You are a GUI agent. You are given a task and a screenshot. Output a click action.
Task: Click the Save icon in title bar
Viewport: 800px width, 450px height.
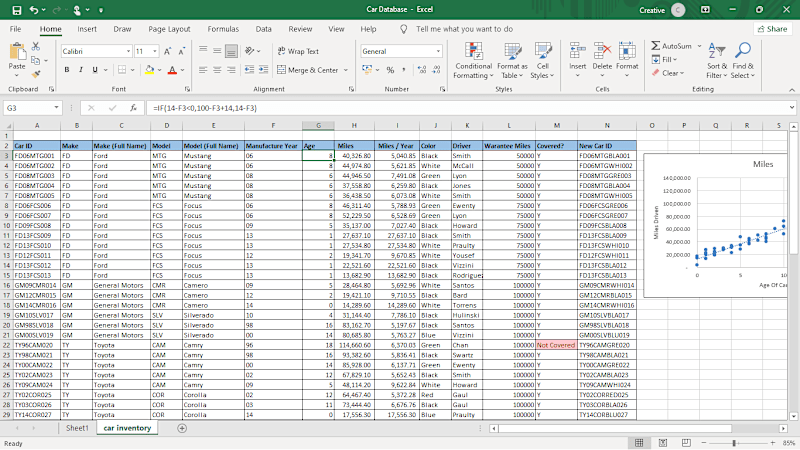(16, 10)
